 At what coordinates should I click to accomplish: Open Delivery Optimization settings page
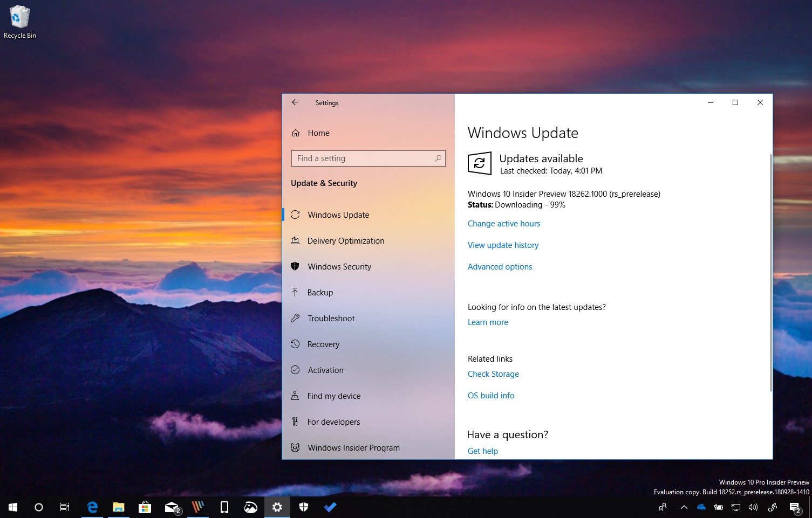(x=369, y=241)
